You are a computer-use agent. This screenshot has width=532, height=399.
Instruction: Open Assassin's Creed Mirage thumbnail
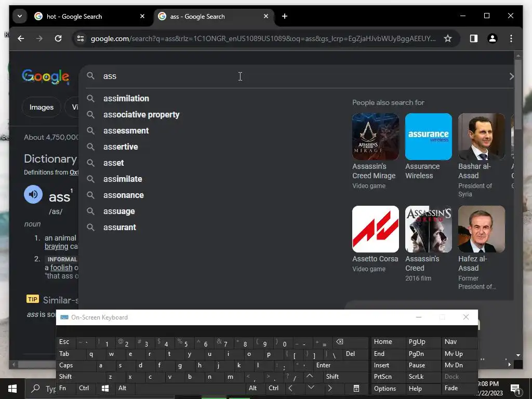[376, 137]
